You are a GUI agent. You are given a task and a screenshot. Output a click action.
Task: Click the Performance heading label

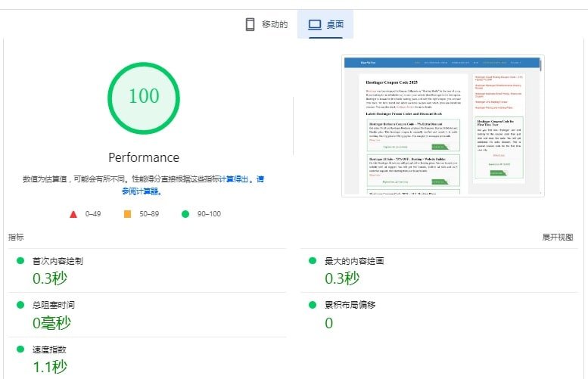point(144,157)
